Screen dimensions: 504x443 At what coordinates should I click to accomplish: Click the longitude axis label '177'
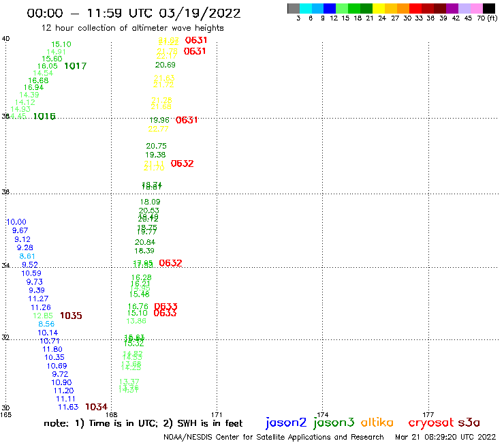[x=428, y=414]
